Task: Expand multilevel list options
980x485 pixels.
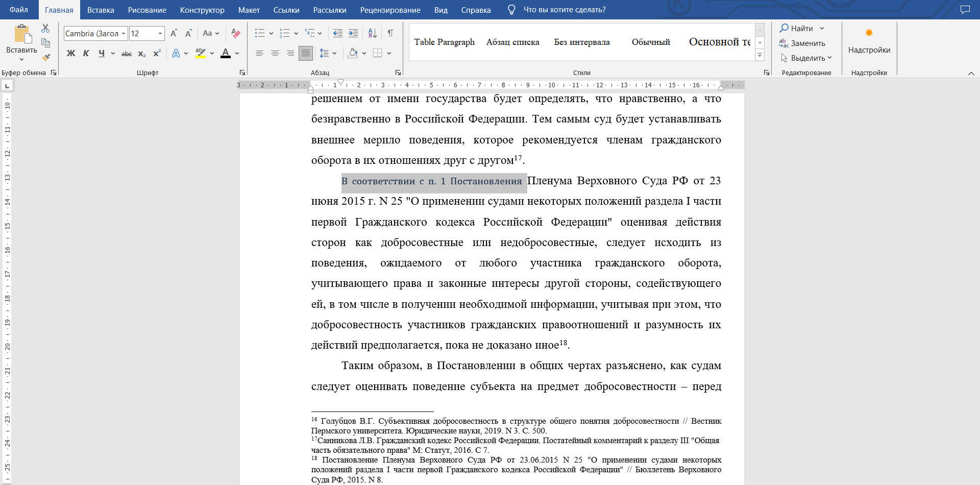Action: point(320,33)
